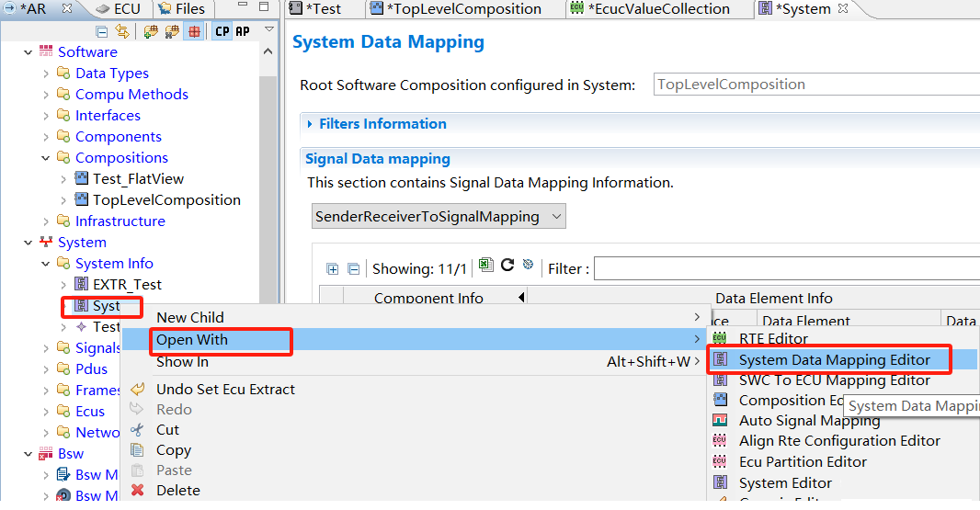This screenshot has width=980, height=510.
Task: Switch to the EcucValueCollection editor tab
Action: pos(658,9)
